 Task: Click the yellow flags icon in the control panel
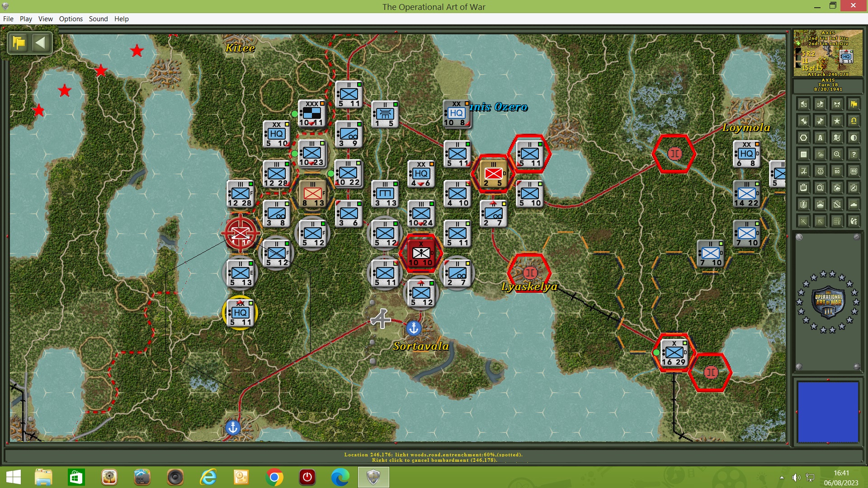point(854,104)
